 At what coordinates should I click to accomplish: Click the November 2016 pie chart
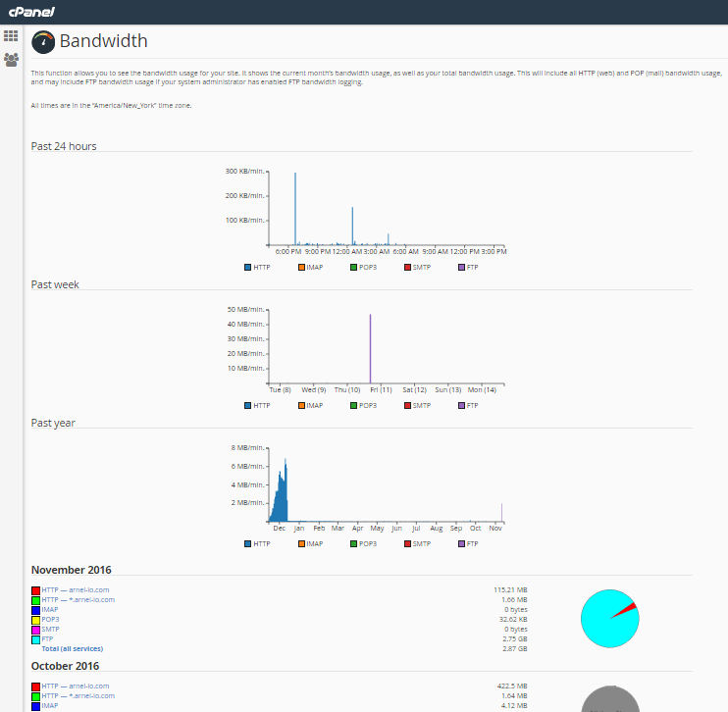coord(609,619)
